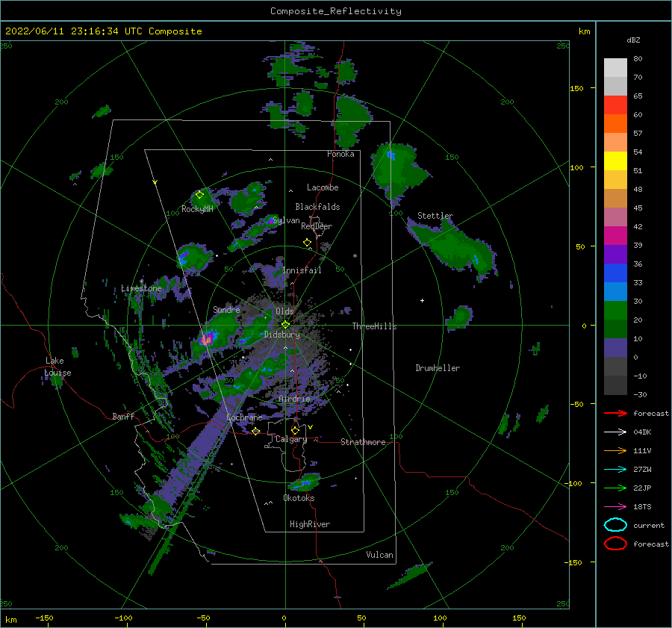Click the magenta storm core beside Sylvan
This screenshot has width=672, height=628.
271,221
